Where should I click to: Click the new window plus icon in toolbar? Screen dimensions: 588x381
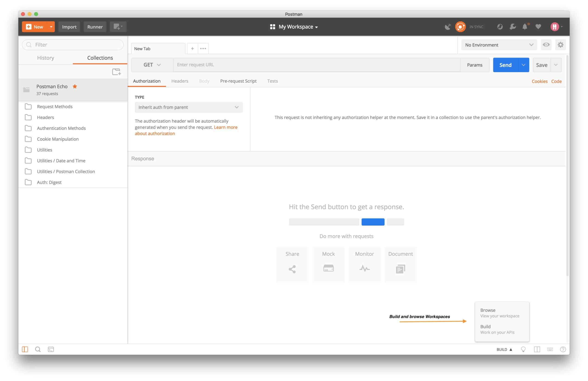(x=118, y=27)
